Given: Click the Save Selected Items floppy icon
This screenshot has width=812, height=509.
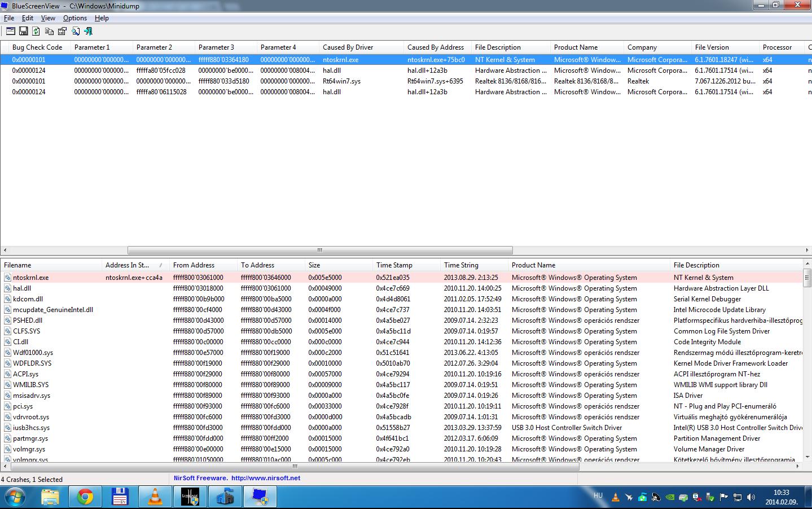Looking at the screenshot, I should tap(23, 31).
